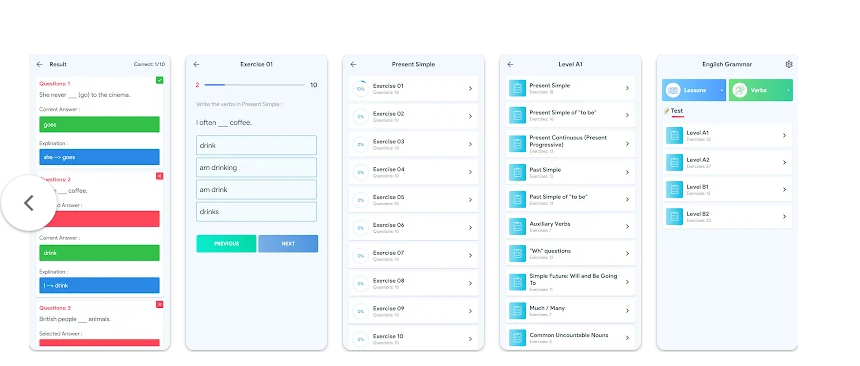Click green correct answer "goes" bar
The height and width of the screenshot is (366, 860).
[99, 125]
